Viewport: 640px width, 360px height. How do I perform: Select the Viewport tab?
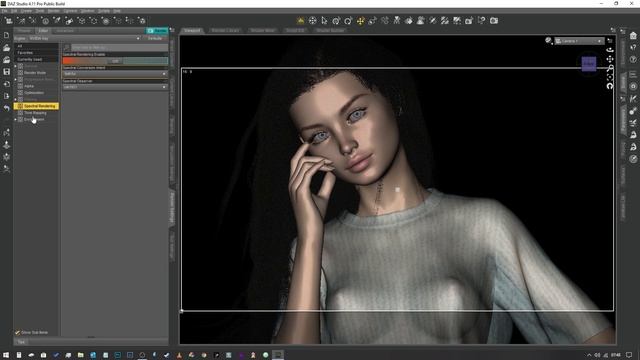pyautogui.click(x=192, y=31)
